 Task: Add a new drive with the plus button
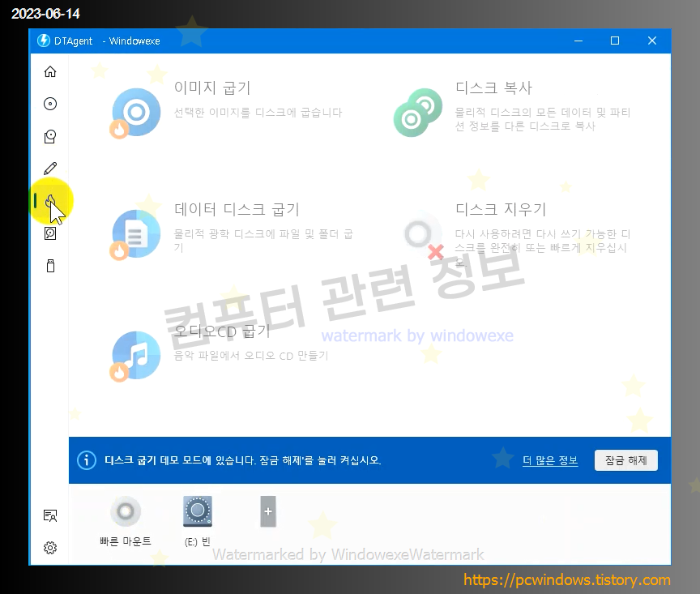click(267, 511)
